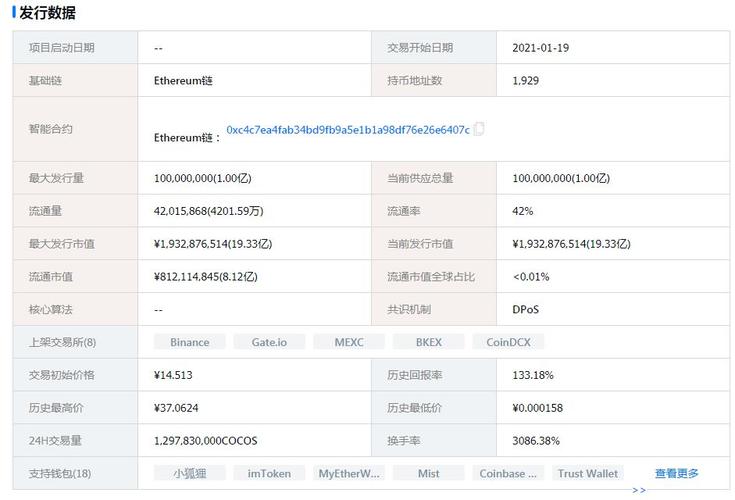Open the CoinDCX exchange tag
The width and height of the screenshot is (735, 500).
[508, 342]
